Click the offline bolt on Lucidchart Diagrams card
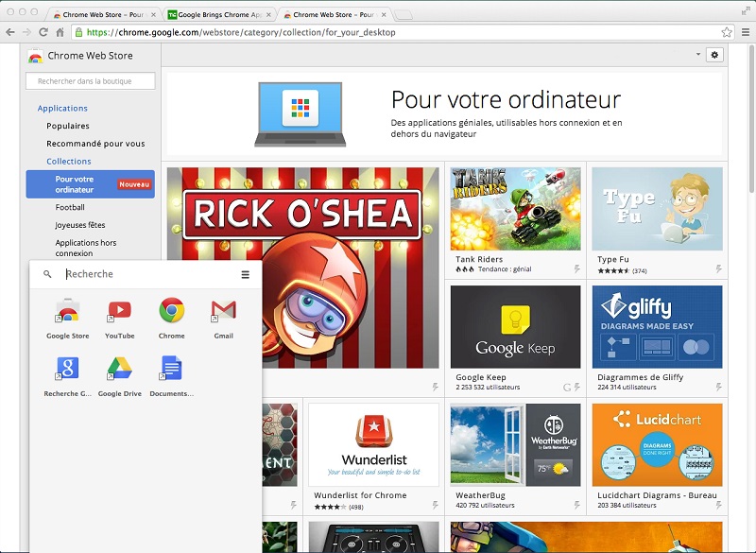The width and height of the screenshot is (756, 553). point(719,506)
